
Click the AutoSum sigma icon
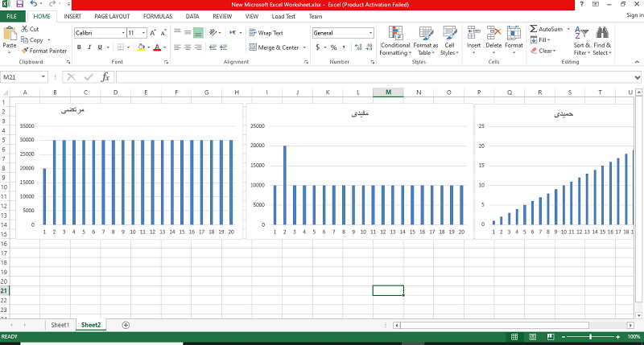534,29
